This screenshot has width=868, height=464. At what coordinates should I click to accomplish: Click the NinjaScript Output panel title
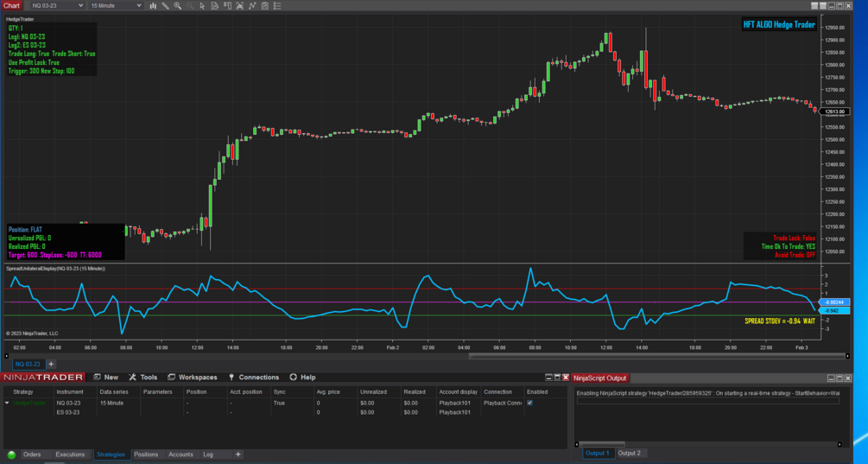click(599, 378)
